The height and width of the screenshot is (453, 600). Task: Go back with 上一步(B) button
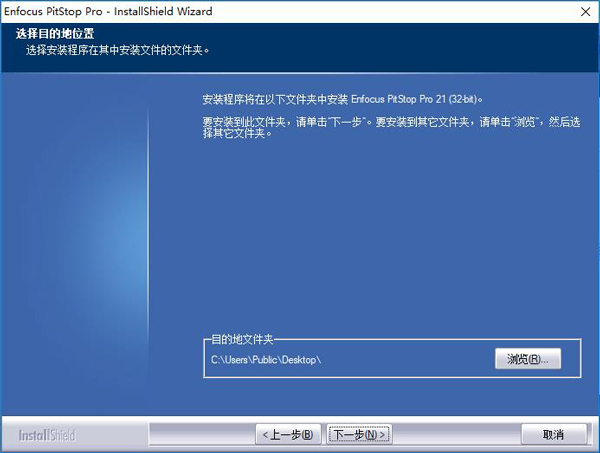(288, 434)
